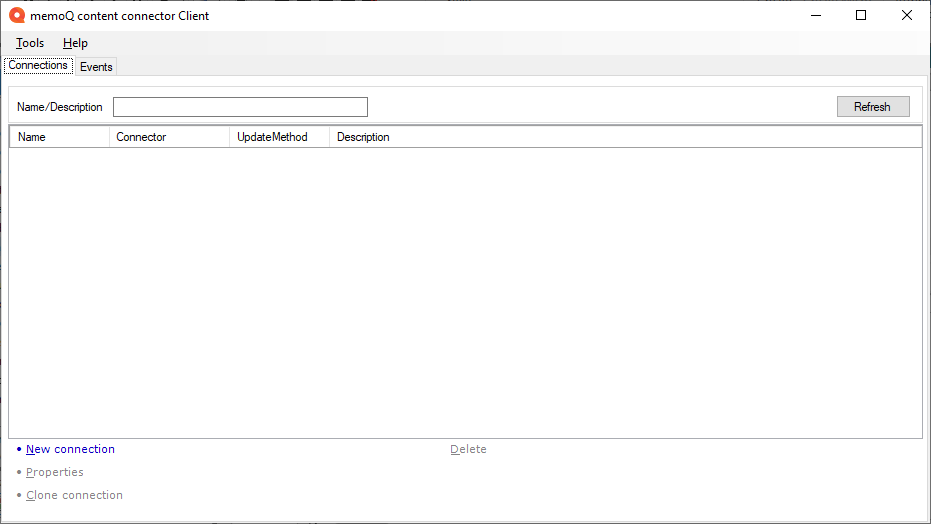The height and width of the screenshot is (524, 931).
Task: Close the memoQ content connector Client
Action: (x=907, y=15)
